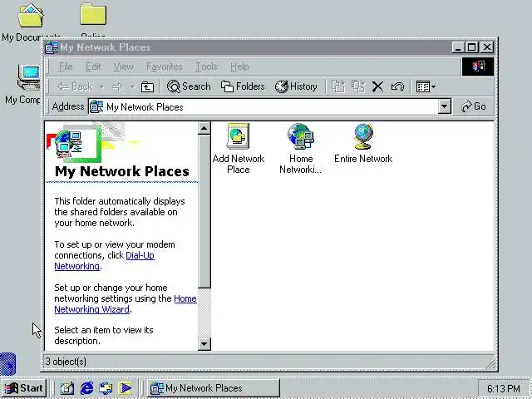
Task: Click the Go button
Action: click(474, 106)
